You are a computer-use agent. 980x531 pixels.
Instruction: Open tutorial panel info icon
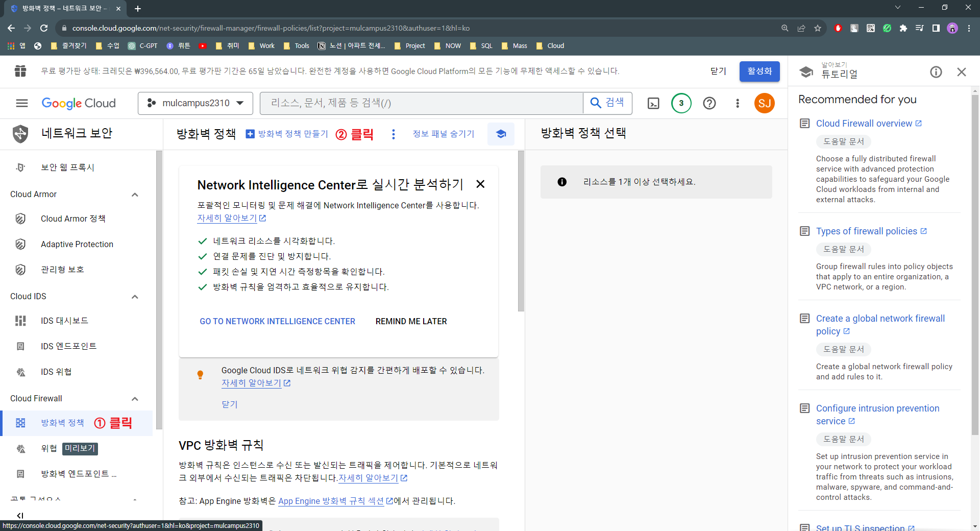click(x=936, y=72)
